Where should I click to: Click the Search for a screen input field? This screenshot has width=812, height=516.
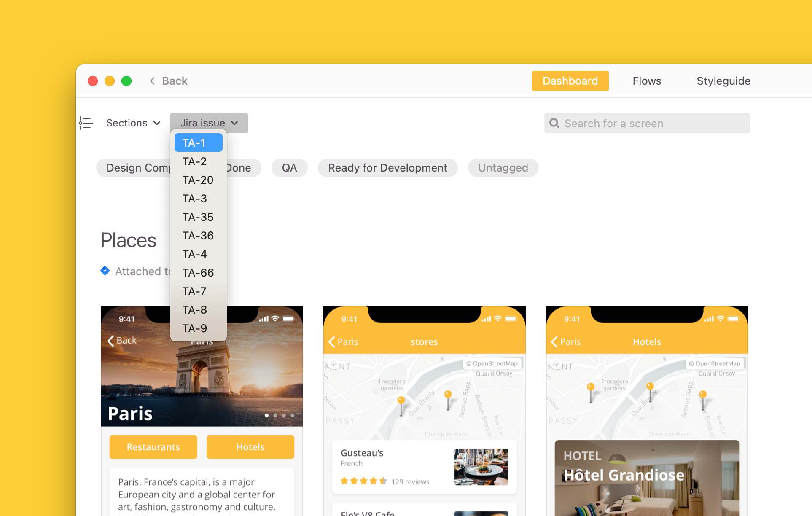(x=646, y=124)
